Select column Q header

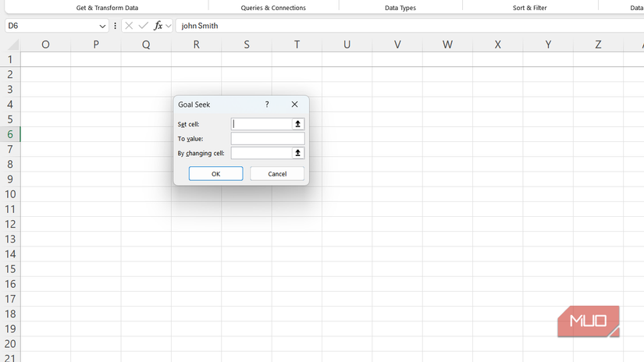[x=146, y=44]
